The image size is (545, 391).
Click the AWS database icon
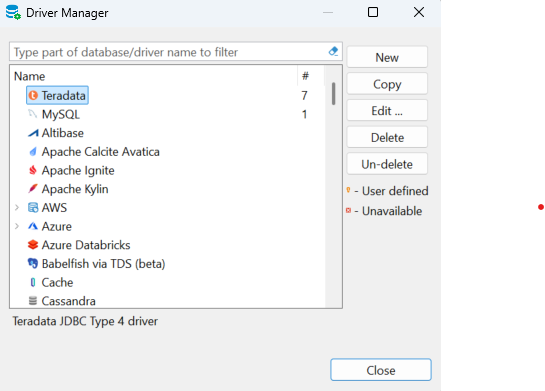point(33,207)
